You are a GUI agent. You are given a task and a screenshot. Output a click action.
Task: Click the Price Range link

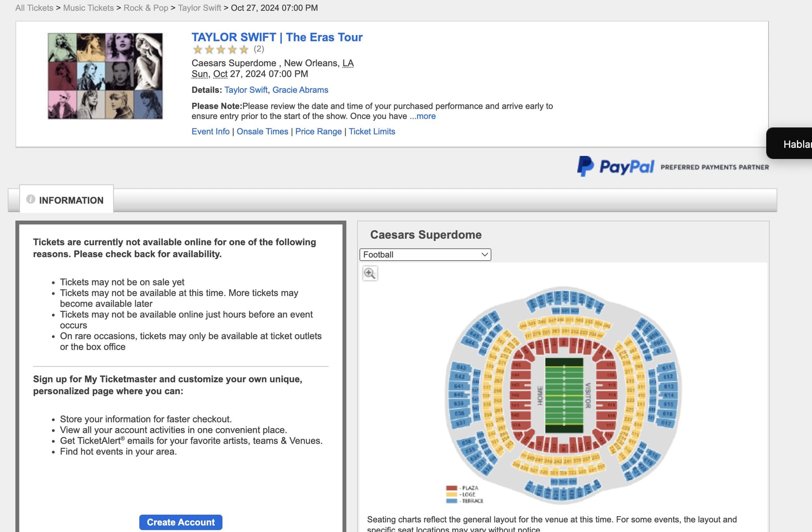[318, 132]
